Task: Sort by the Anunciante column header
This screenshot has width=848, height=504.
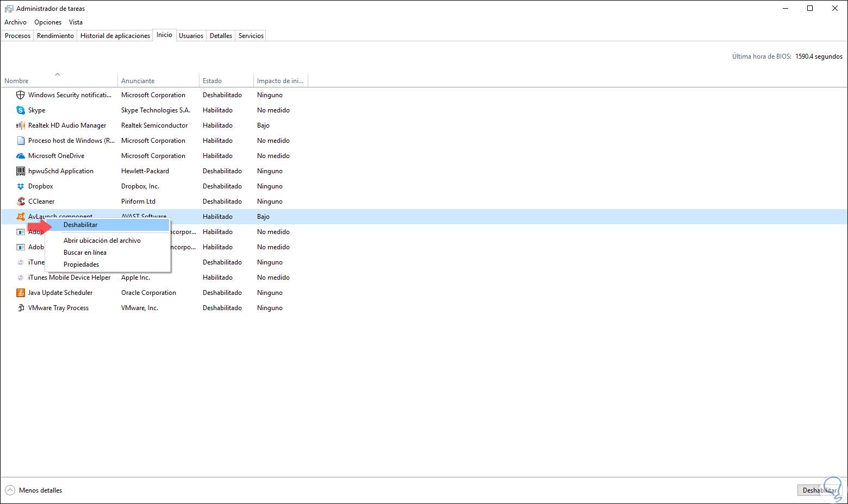Action: pos(158,81)
